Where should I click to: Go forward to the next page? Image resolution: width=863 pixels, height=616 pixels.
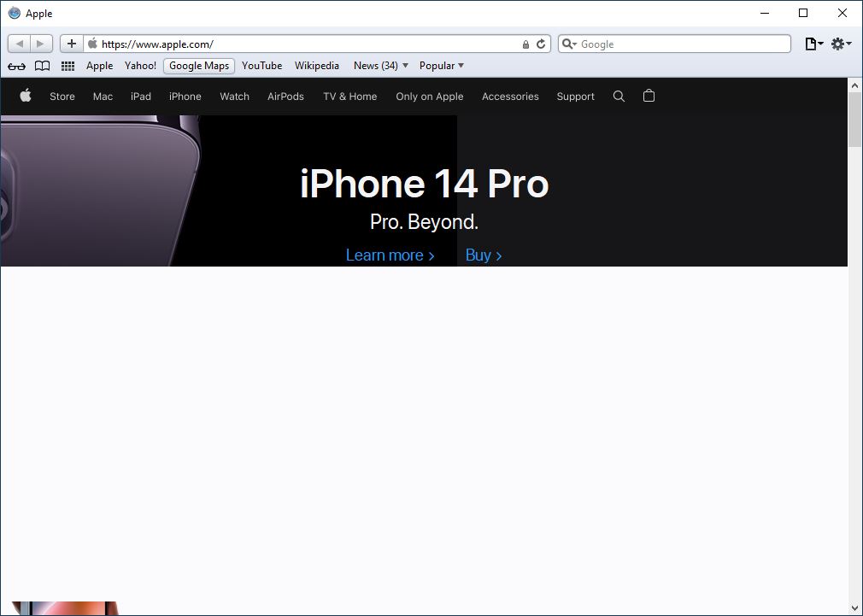tap(41, 44)
